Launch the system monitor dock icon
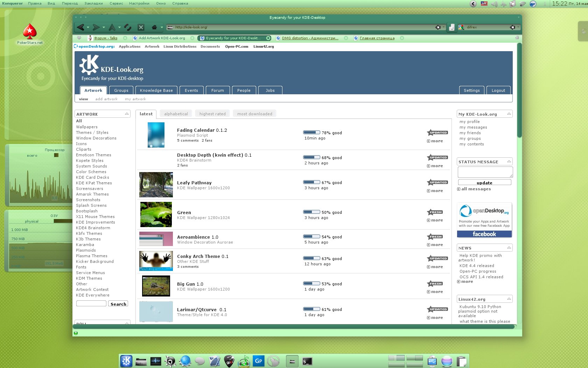The width and height of the screenshot is (588, 368). pyautogui.click(x=156, y=361)
